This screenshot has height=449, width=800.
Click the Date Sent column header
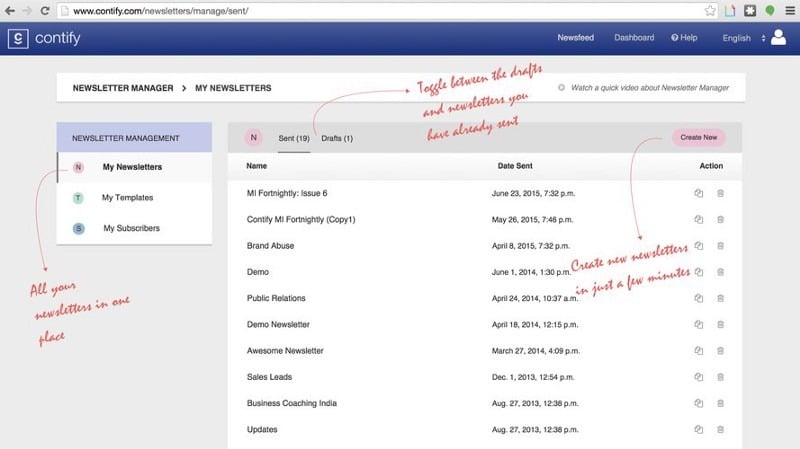(x=515, y=166)
